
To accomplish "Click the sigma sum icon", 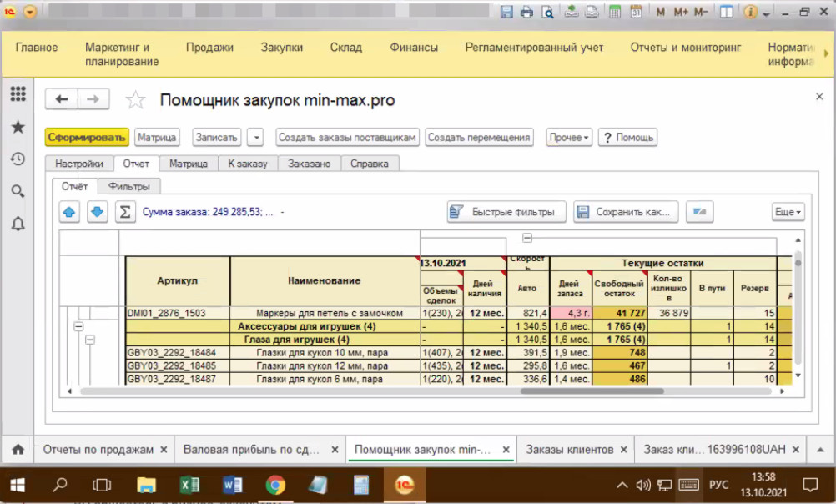I will [124, 212].
